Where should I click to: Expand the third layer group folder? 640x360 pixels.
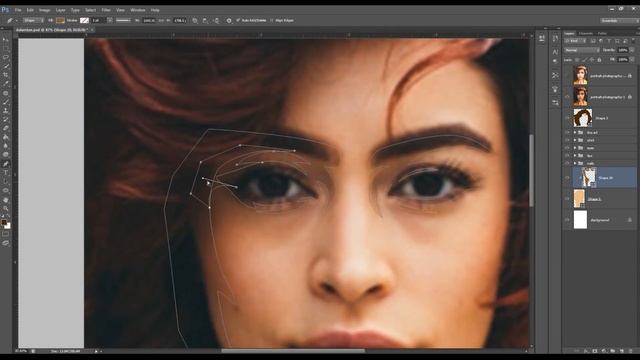(x=575, y=148)
